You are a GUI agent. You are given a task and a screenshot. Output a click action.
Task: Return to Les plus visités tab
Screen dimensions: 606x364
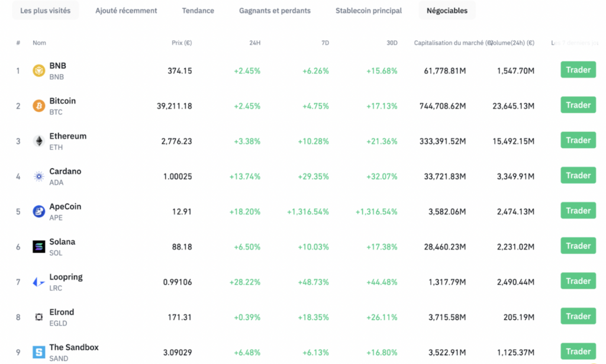(x=45, y=10)
